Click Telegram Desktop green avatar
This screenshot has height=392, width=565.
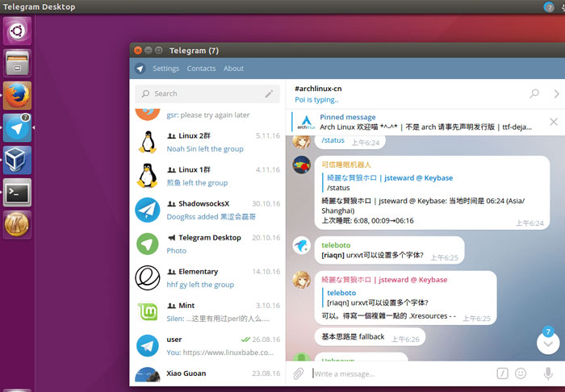tap(148, 244)
